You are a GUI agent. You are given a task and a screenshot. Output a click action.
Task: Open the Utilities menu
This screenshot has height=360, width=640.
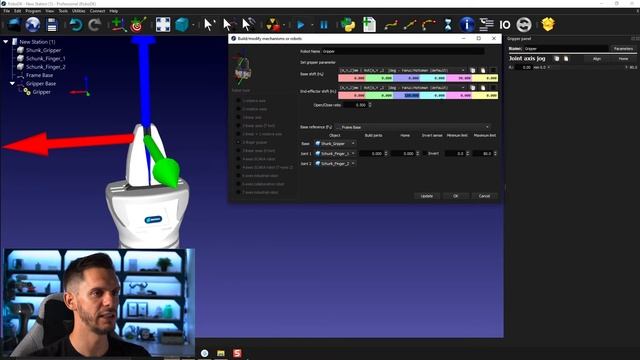click(78, 11)
